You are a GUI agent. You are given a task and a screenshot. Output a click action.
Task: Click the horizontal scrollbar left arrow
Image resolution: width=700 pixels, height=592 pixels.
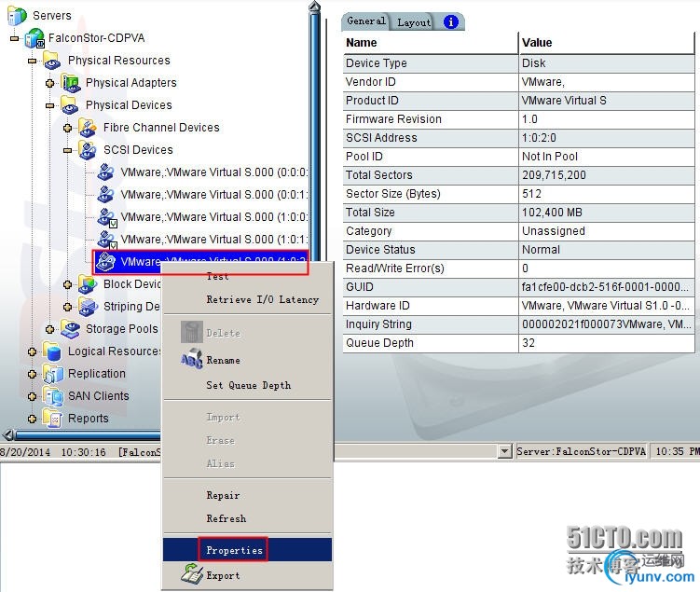pyautogui.click(x=8, y=434)
